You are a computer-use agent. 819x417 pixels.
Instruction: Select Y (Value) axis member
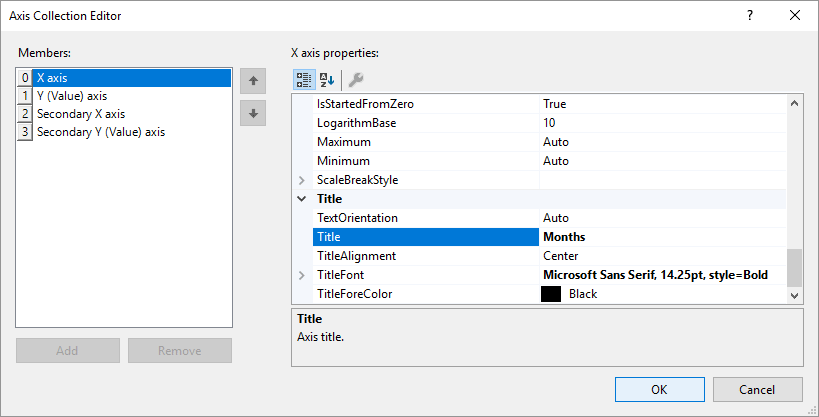tap(124, 96)
